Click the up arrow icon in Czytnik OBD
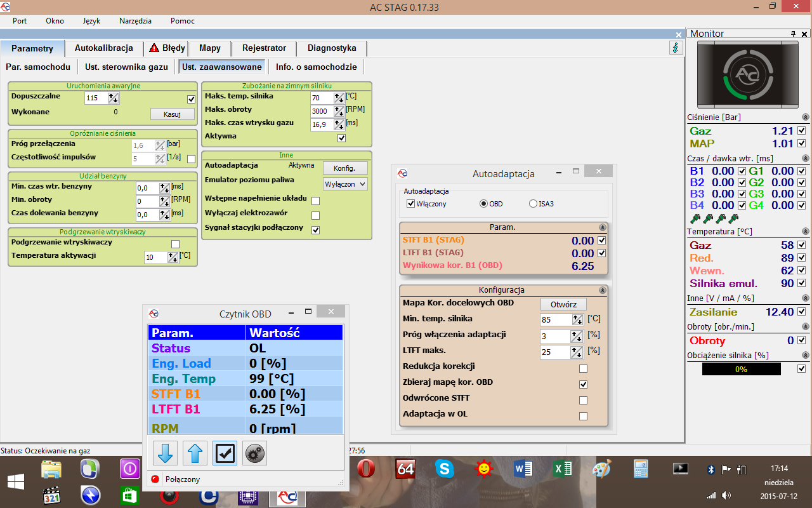The image size is (812, 508). [x=195, y=453]
